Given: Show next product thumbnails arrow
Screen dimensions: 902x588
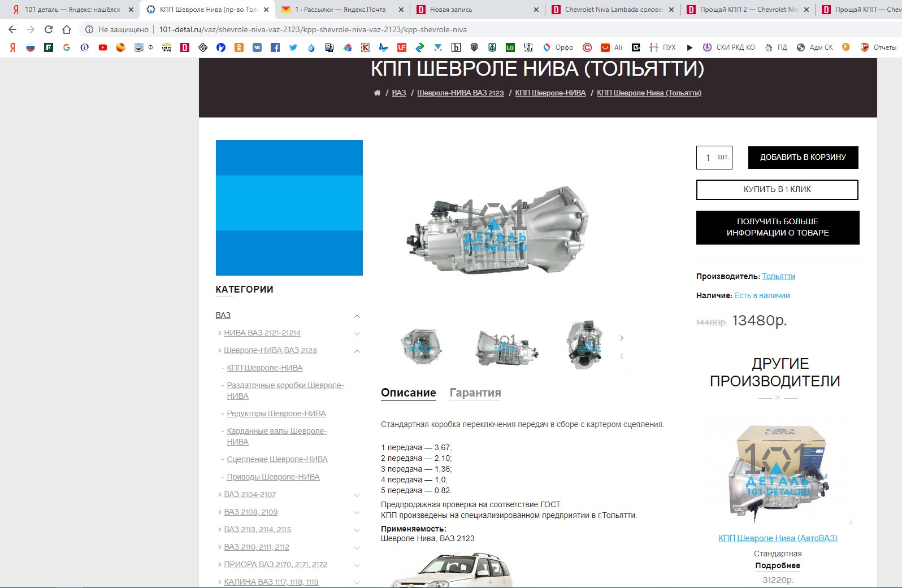Looking at the screenshot, I should 621,338.
